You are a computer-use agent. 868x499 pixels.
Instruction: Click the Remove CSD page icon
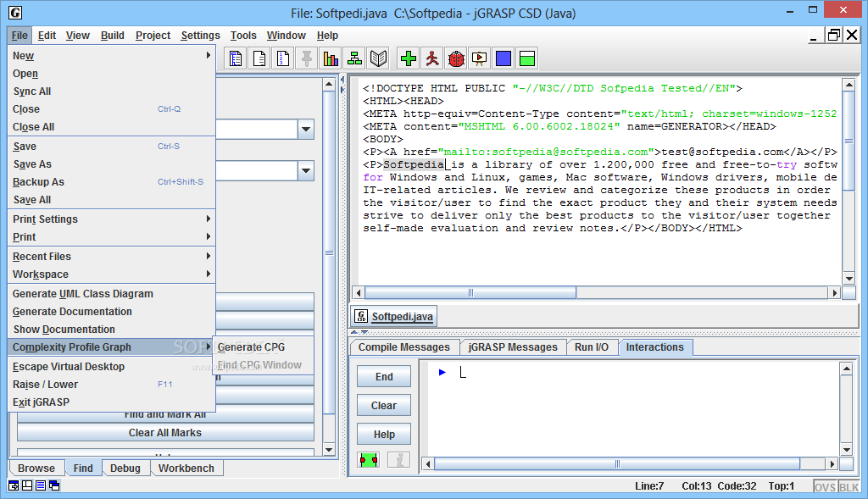pos(259,58)
